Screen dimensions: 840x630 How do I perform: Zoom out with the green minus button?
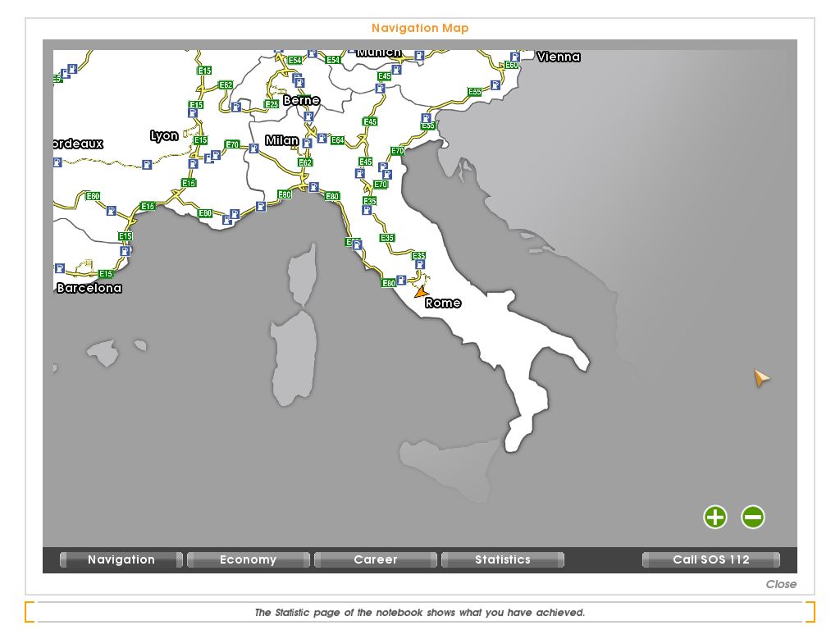753,517
